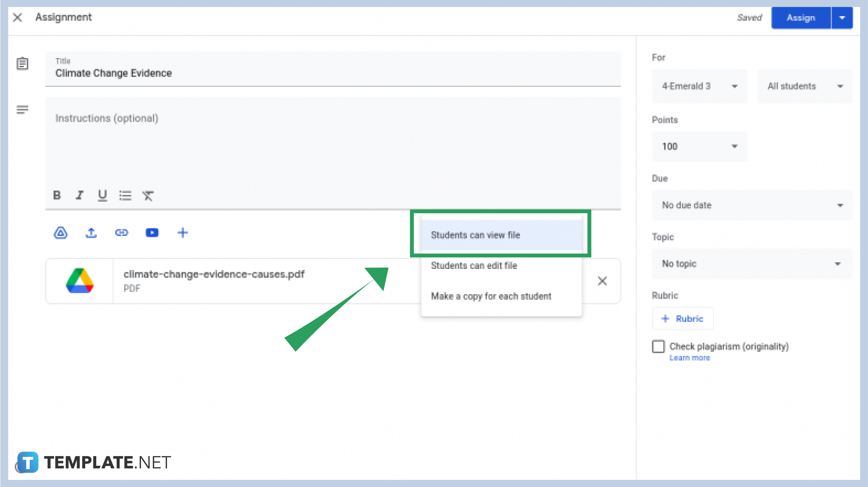Viewport: 868px width, 487px height.
Task: Click the Assign button
Action: point(801,17)
